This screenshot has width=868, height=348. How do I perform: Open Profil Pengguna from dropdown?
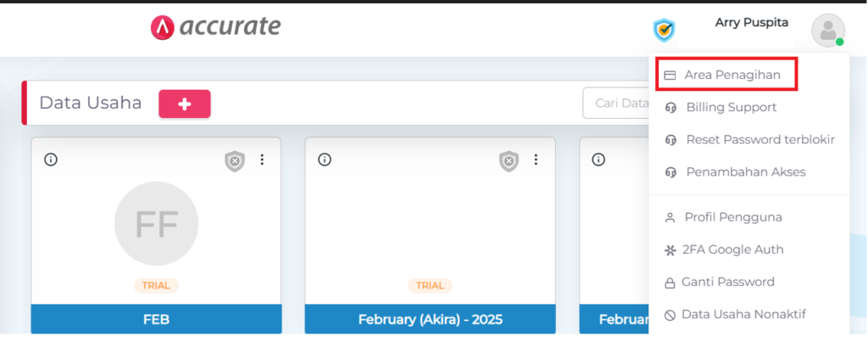pos(732,217)
